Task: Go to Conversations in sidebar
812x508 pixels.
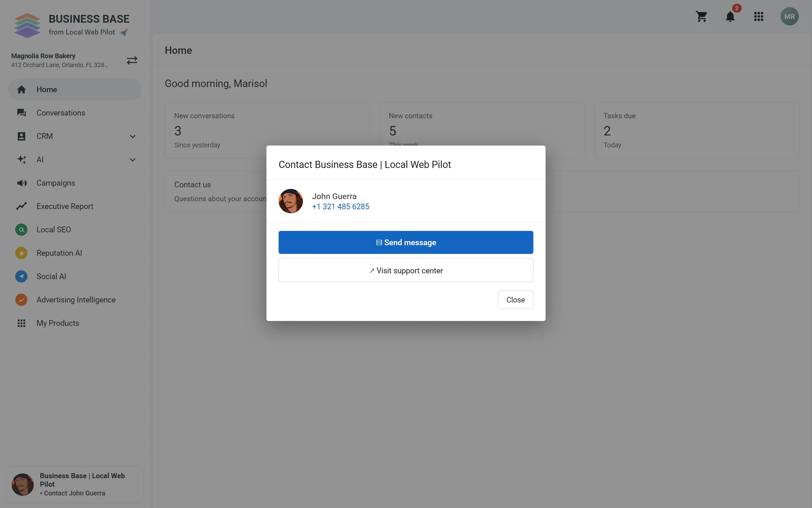Action: (x=75, y=113)
